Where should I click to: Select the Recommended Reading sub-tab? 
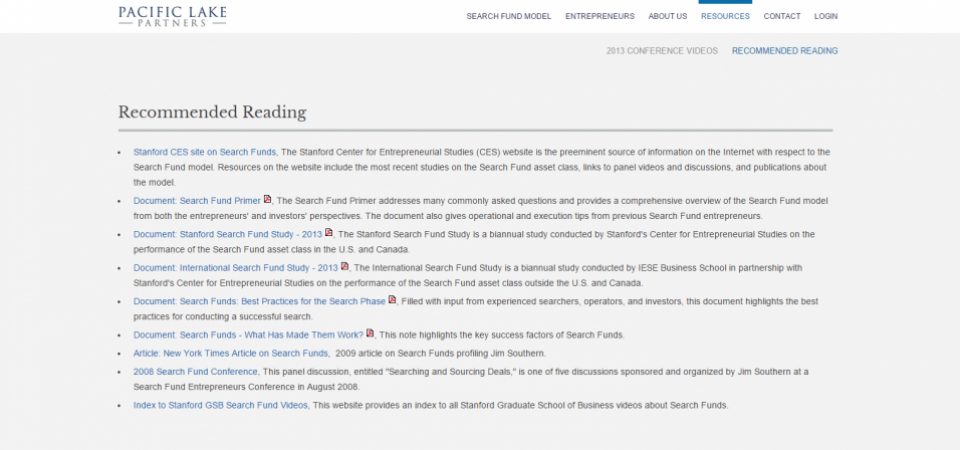(785, 51)
